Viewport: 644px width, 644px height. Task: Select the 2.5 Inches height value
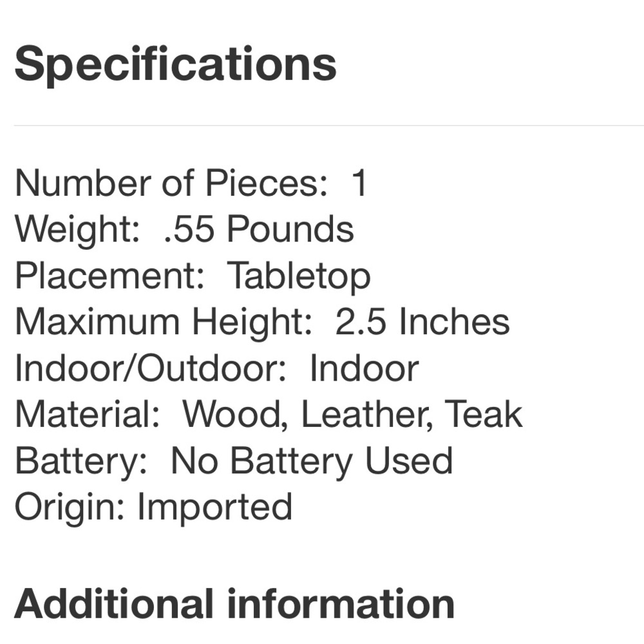422,322
